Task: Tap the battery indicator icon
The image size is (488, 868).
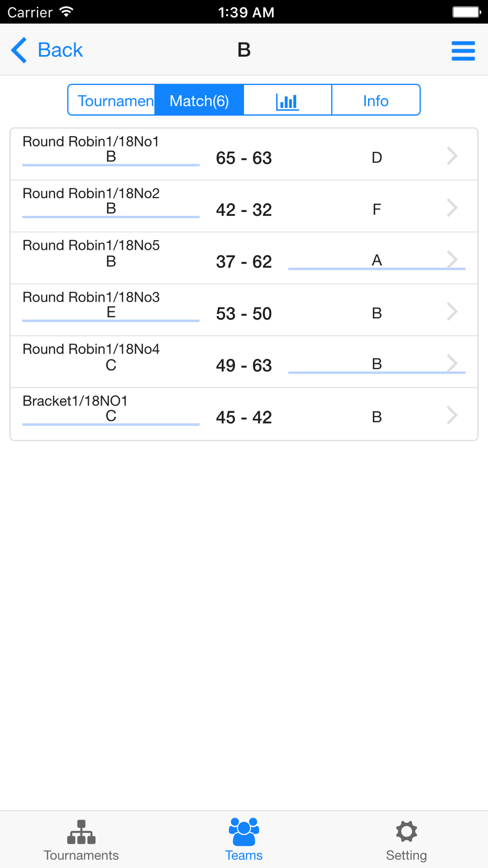Action: tap(467, 12)
